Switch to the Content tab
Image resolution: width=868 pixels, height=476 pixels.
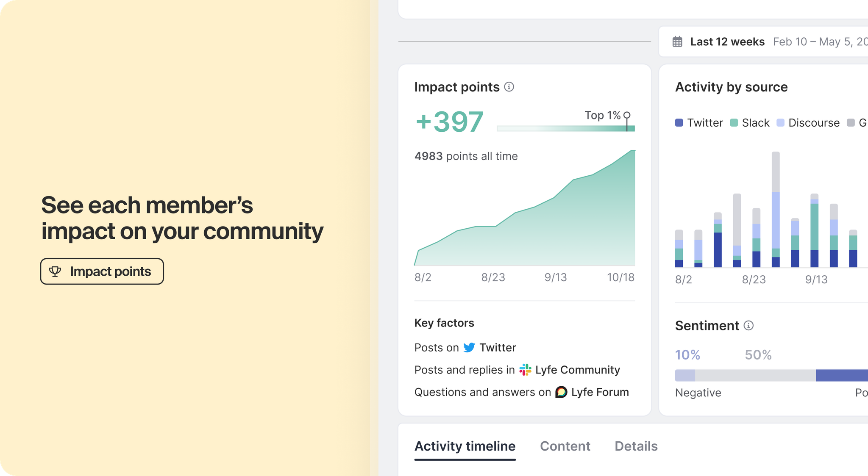click(565, 446)
